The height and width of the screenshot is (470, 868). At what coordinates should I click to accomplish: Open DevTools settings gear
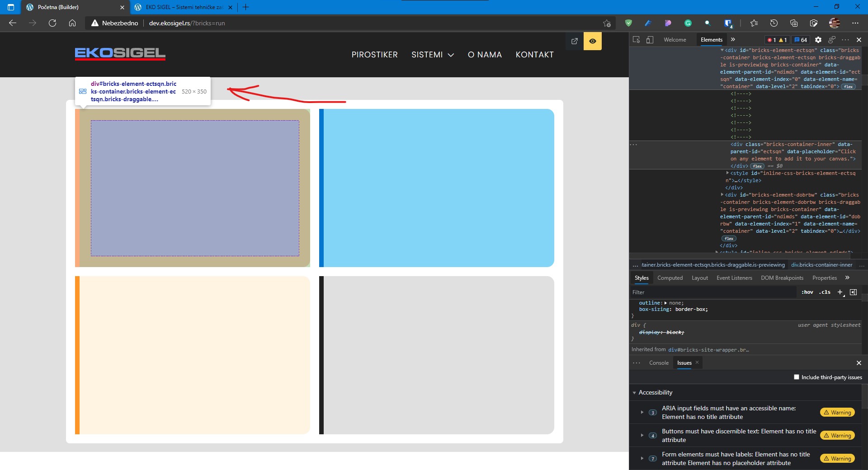(x=818, y=40)
